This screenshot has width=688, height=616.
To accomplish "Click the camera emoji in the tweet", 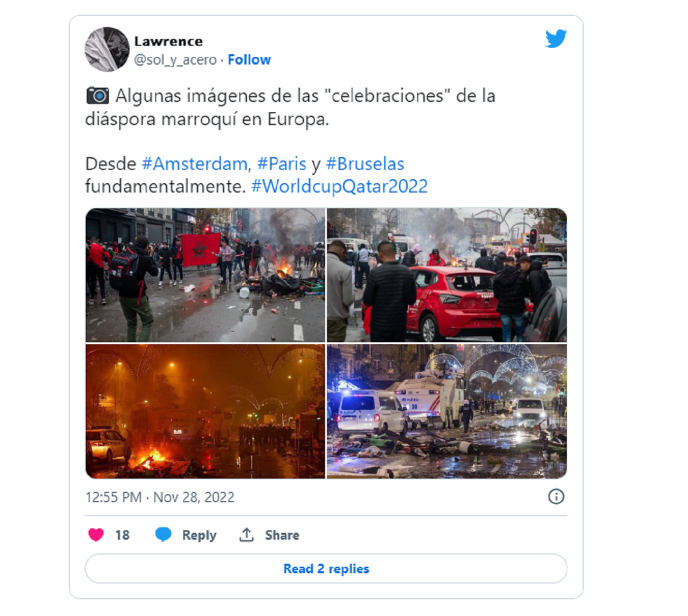I will [x=98, y=96].
